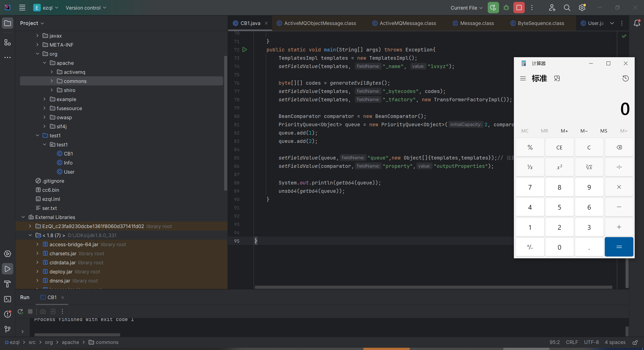Open the Problems tool window icon
This screenshot has width=644, height=350.
coord(8,314)
